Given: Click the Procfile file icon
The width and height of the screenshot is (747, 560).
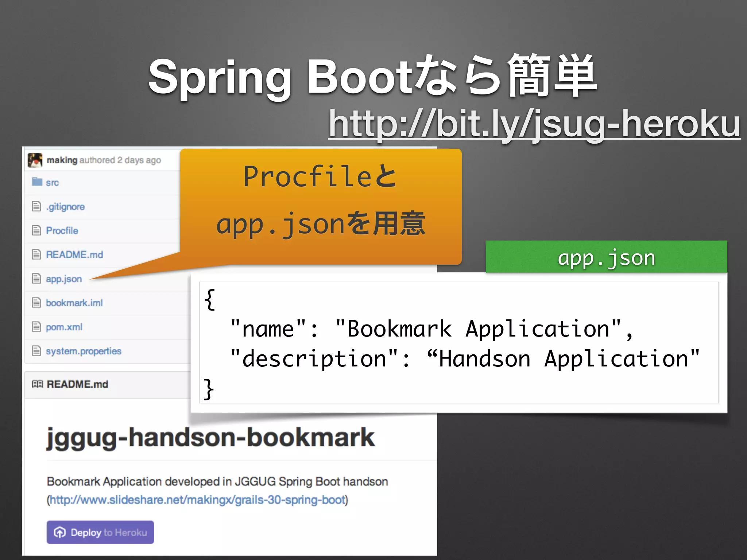Looking at the screenshot, I should point(36,230).
